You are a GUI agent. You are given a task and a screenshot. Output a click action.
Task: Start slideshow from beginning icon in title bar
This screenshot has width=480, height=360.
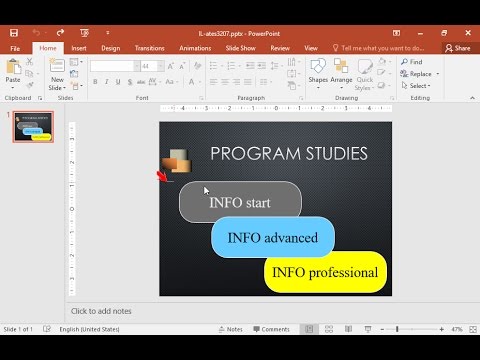85,33
